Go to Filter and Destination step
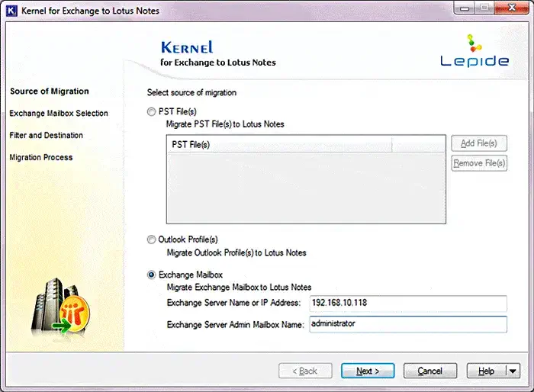Screen dimensions: 534x392 click(x=46, y=135)
